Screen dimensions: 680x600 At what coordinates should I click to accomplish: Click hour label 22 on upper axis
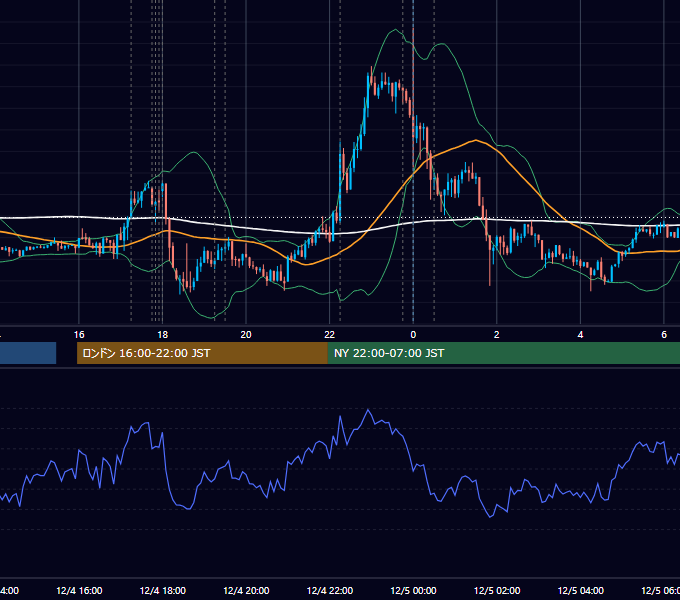pyautogui.click(x=330, y=335)
